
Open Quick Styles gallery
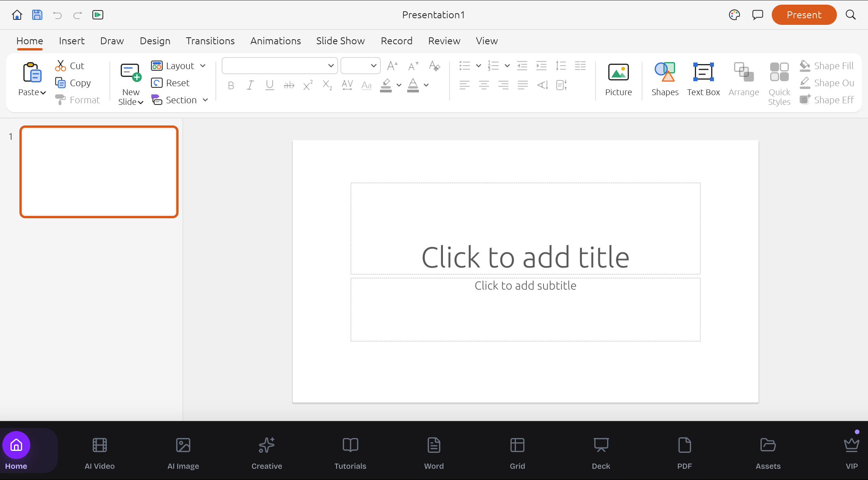779,83
